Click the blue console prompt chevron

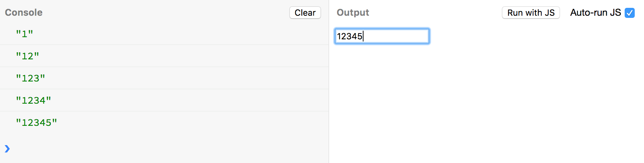click(7, 148)
